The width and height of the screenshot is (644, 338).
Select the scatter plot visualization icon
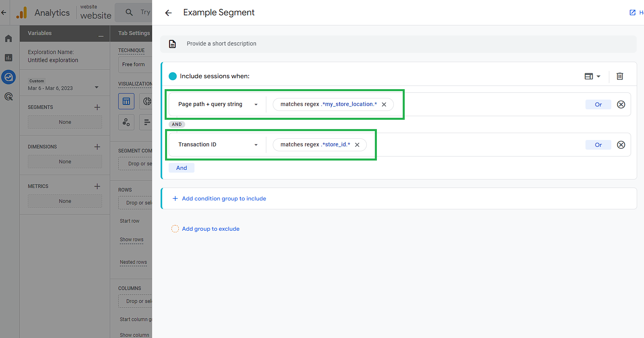tap(126, 122)
